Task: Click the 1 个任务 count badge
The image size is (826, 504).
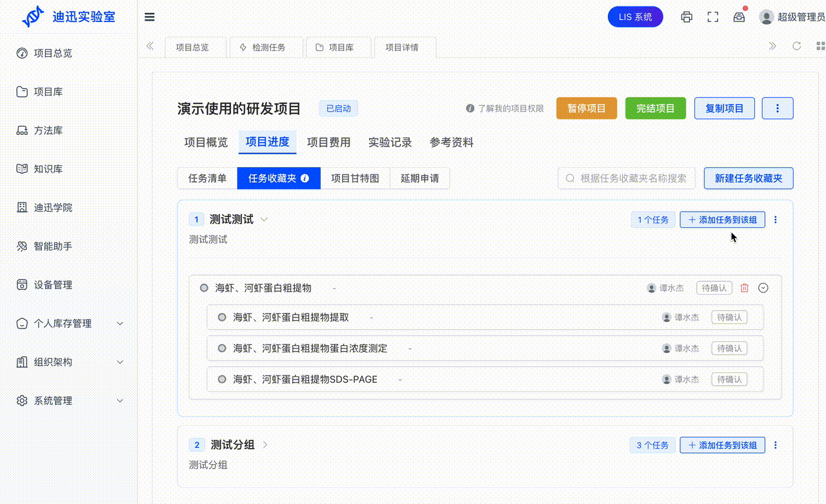Action: [x=653, y=219]
